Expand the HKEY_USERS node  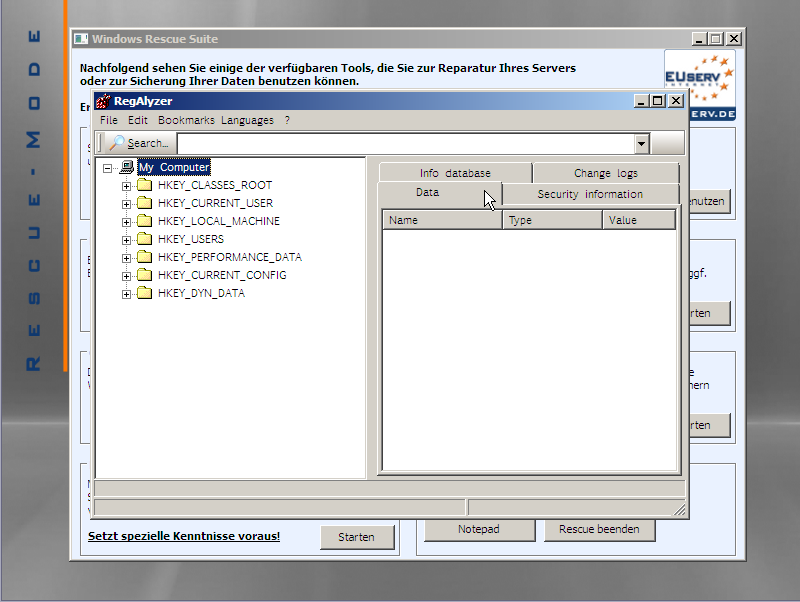coord(126,240)
